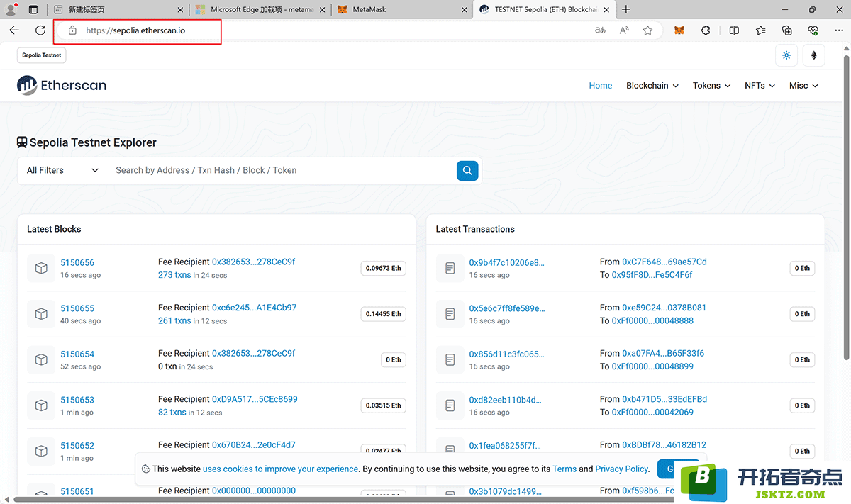Click the split screen icon

[734, 30]
